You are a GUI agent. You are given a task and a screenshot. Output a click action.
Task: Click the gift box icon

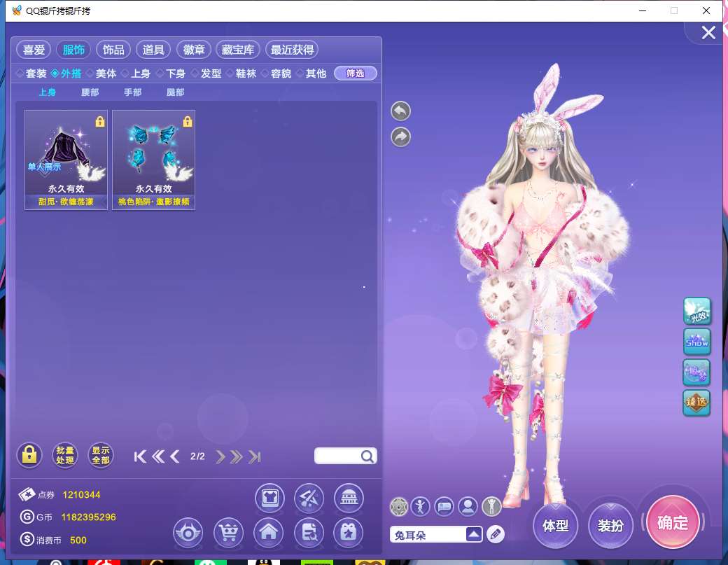pos(348,533)
